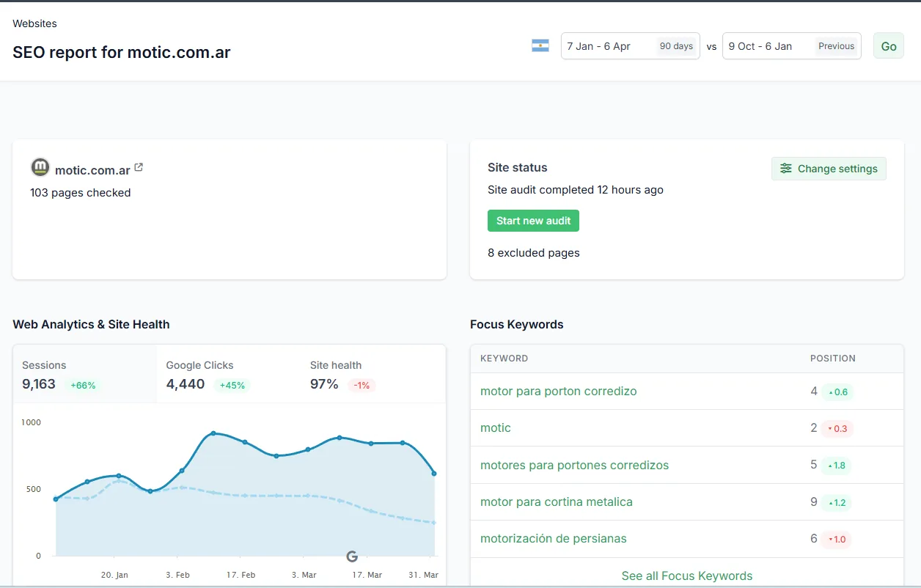
Task: Click the 1.0 position drop badge
Action: point(837,539)
